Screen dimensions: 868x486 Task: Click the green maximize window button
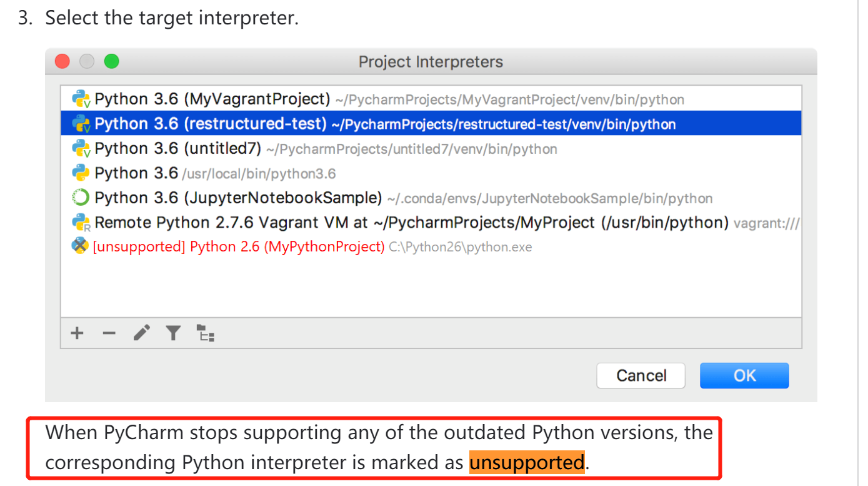pyautogui.click(x=111, y=61)
